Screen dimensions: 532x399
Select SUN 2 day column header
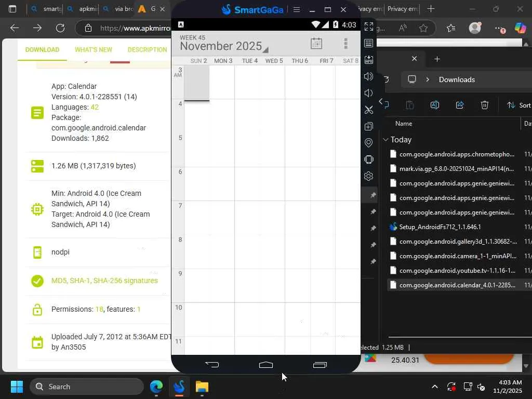198,61
